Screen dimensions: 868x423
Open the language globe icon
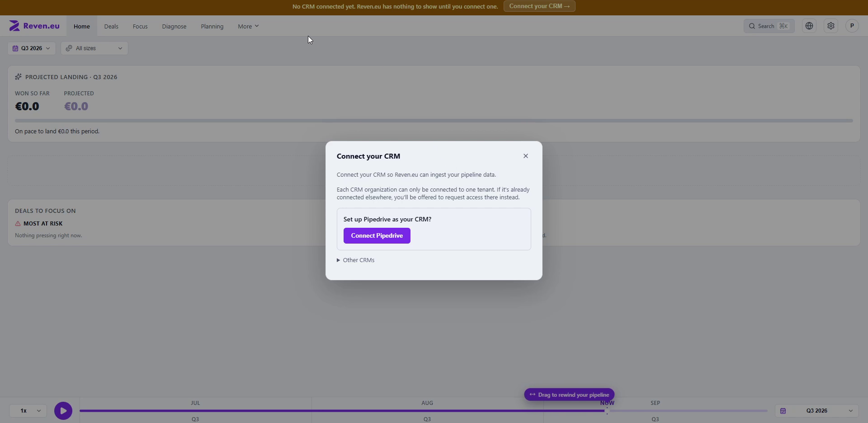pos(809,26)
